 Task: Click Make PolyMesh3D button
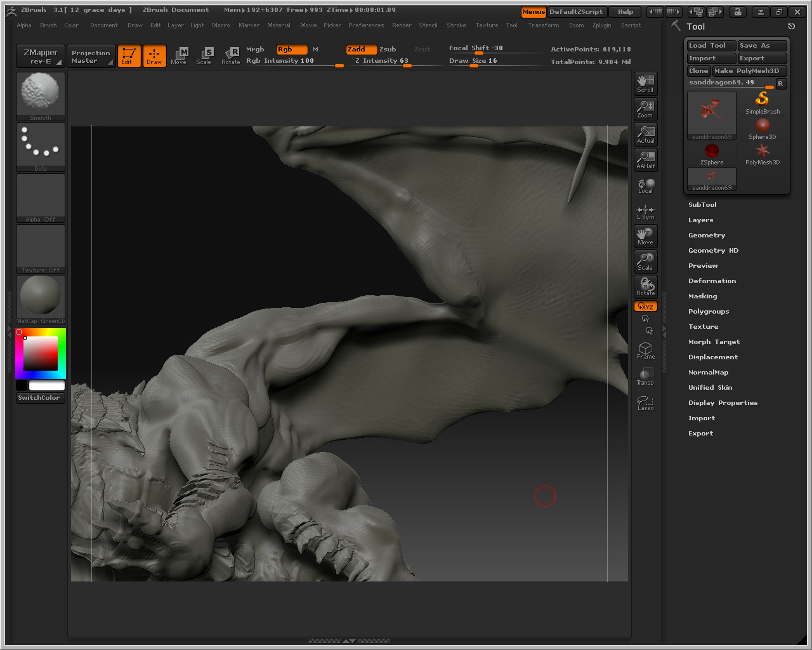tap(749, 71)
